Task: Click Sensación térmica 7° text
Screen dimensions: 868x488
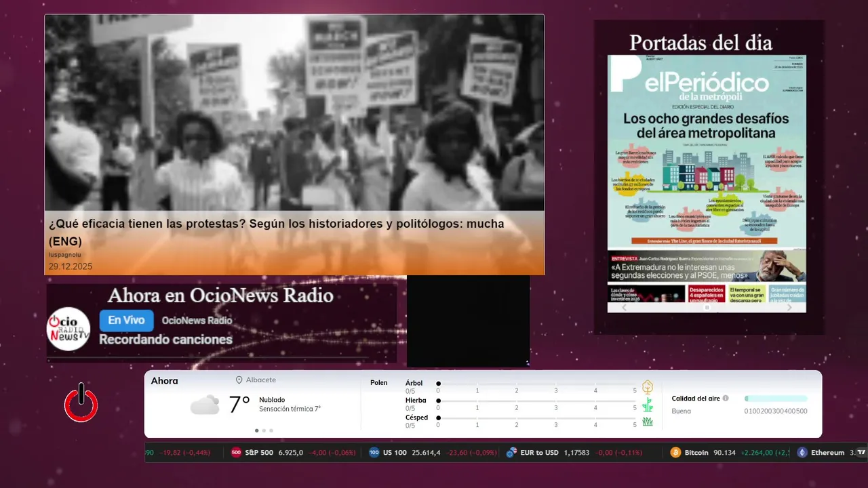Action: tap(290, 409)
